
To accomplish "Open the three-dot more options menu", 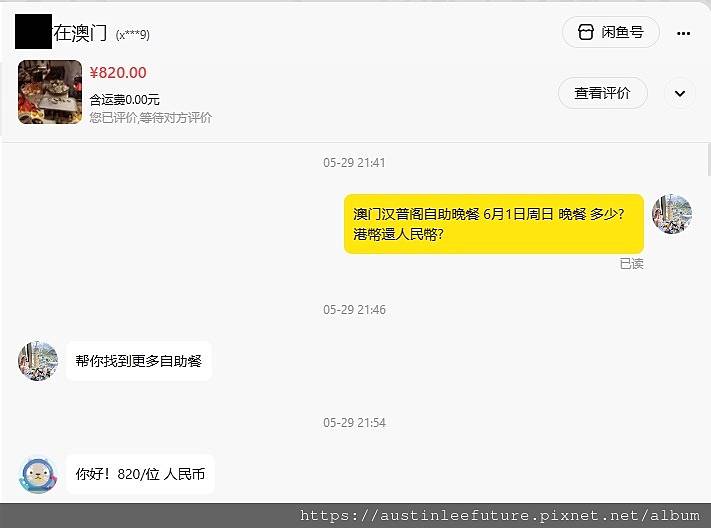I will (683, 33).
